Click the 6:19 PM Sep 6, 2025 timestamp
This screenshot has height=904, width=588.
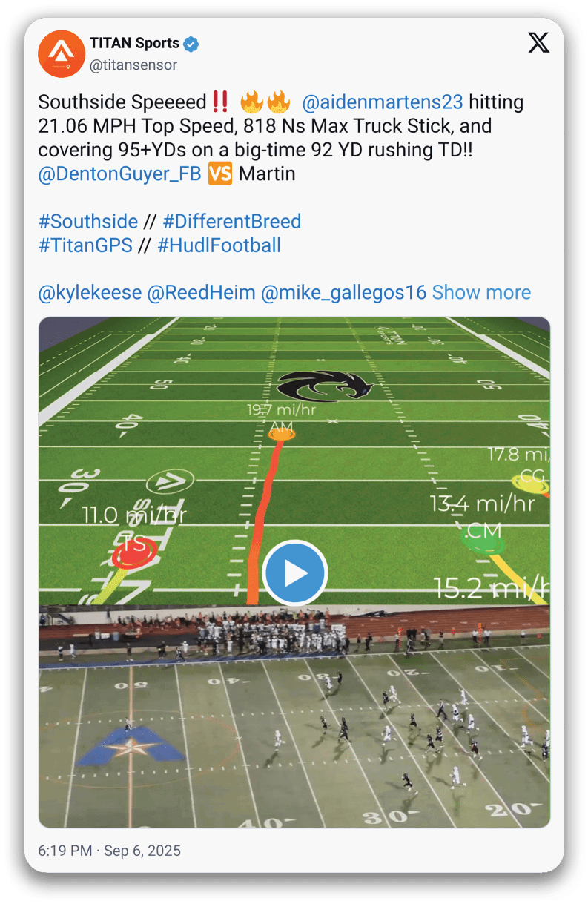[x=109, y=851]
